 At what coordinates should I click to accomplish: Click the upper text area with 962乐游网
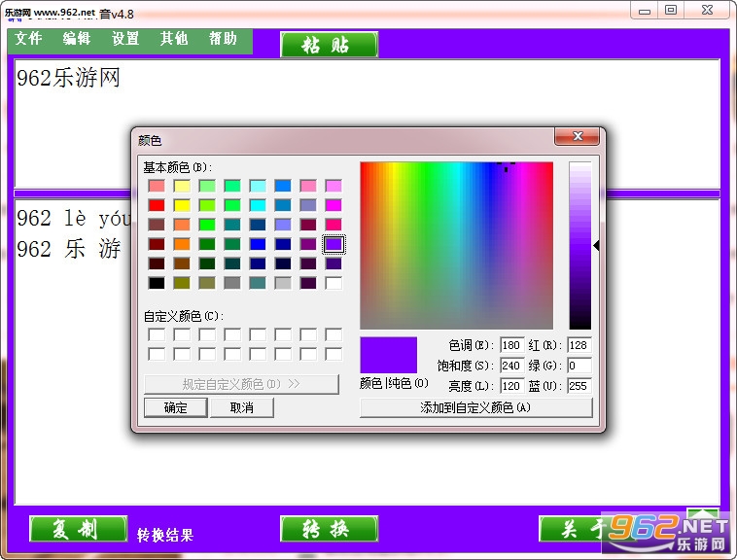(367, 123)
